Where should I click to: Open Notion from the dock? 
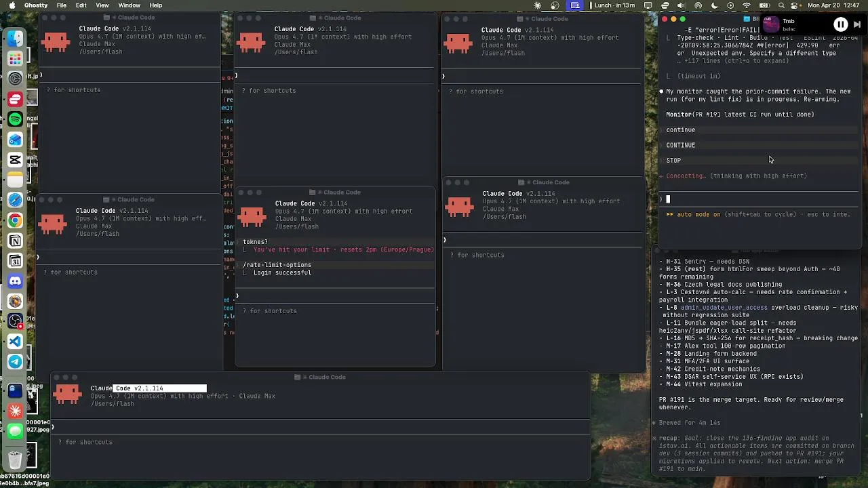pyautogui.click(x=15, y=241)
